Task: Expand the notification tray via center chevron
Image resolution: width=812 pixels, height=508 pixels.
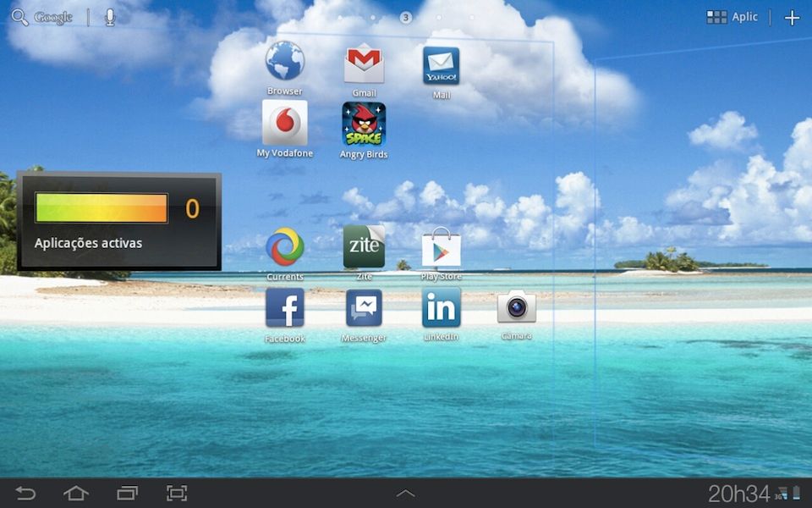Action: 406,493
